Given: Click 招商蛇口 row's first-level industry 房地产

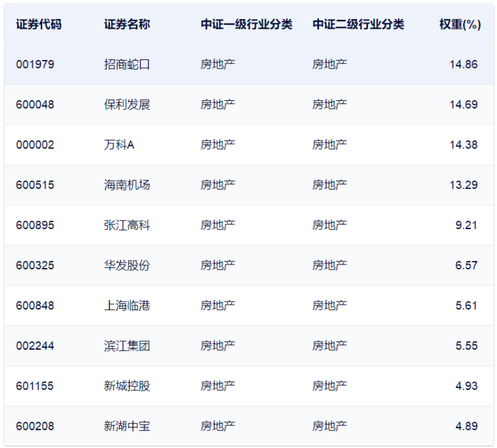Looking at the screenshot, I should [x=218, y=65].
